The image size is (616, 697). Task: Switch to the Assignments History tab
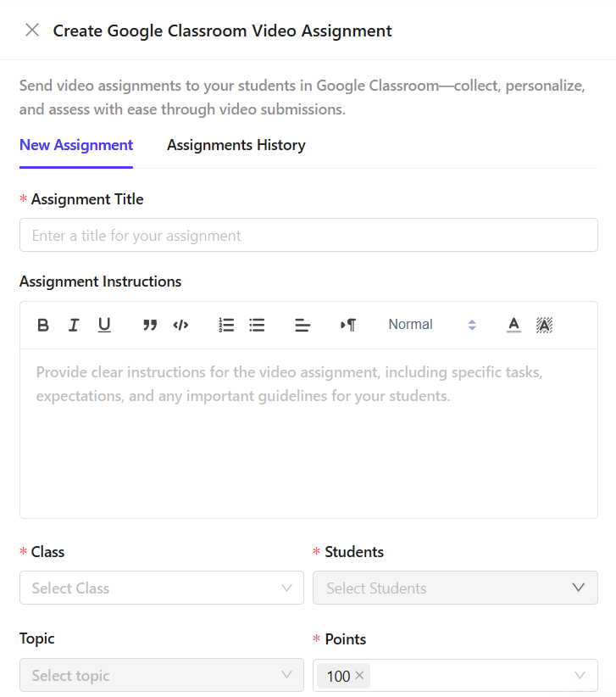[x=236, y=145]
